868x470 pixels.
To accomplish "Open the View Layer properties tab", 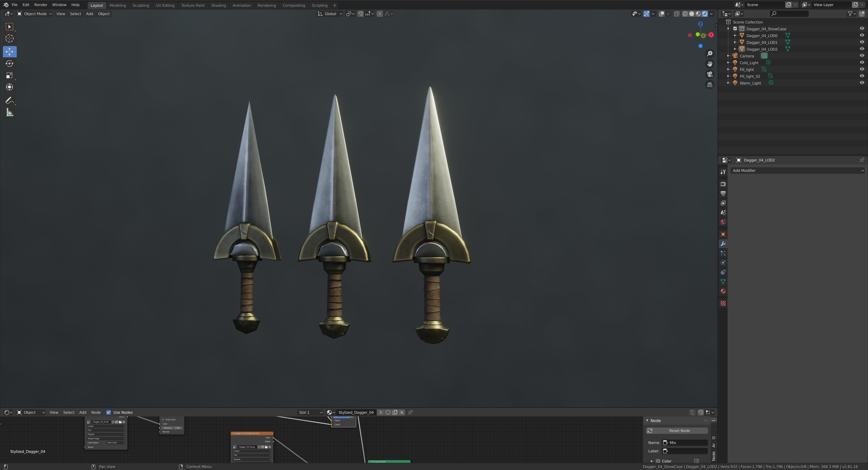I will coord(723,203).
